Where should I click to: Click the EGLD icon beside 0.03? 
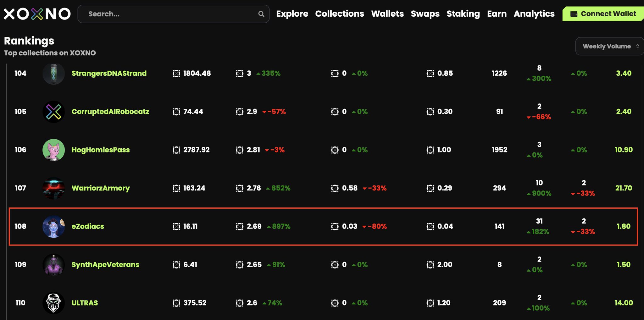(335, 226)
